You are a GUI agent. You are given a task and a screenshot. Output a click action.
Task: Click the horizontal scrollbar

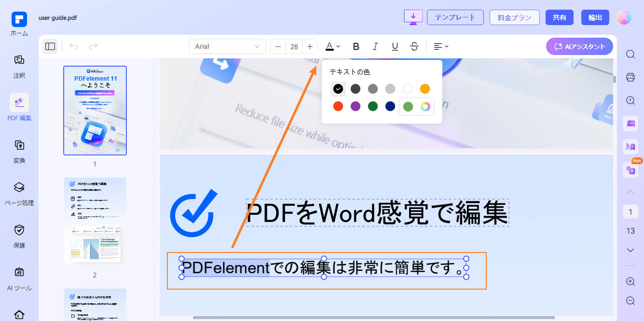(373, 318)
